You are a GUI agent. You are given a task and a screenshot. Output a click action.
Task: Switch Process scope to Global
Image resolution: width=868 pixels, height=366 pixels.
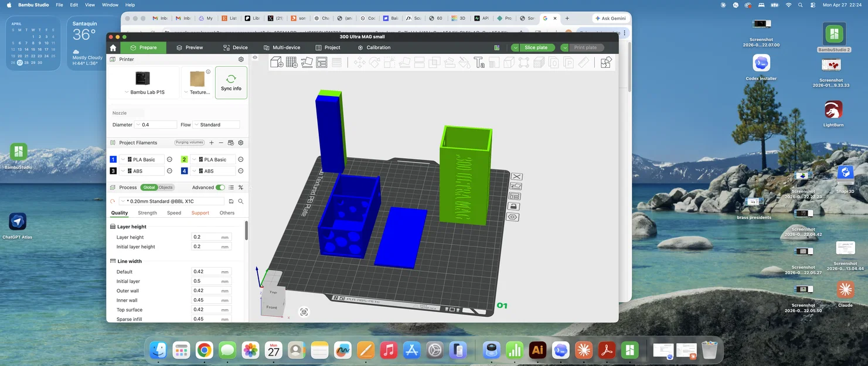[x=149, y=187]
